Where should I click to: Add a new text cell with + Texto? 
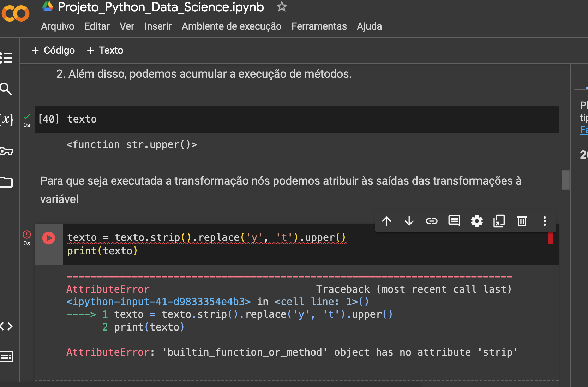click(x=105, y=50)
